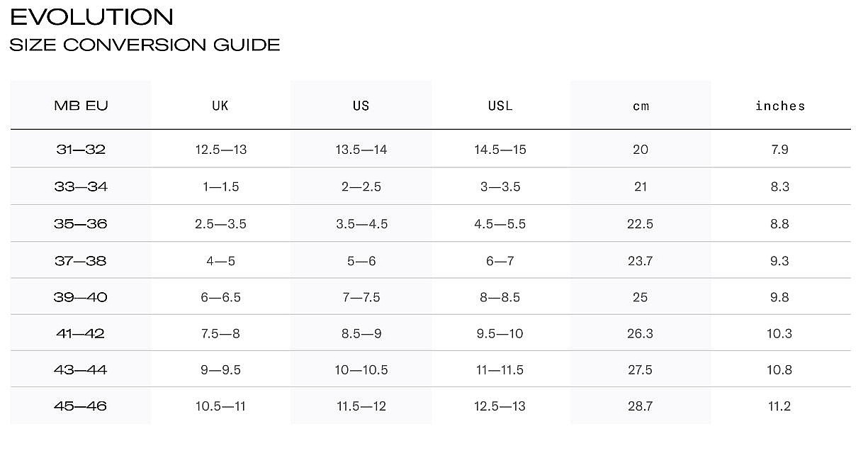Screen dimensions: 868x451
Task: Select the UK column header
Action: pos(220,106)
